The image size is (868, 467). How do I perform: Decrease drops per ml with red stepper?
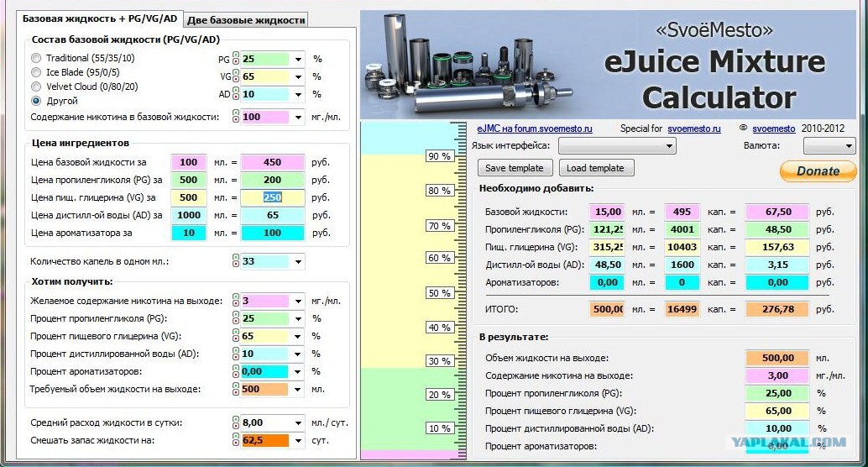pos(236,265)
